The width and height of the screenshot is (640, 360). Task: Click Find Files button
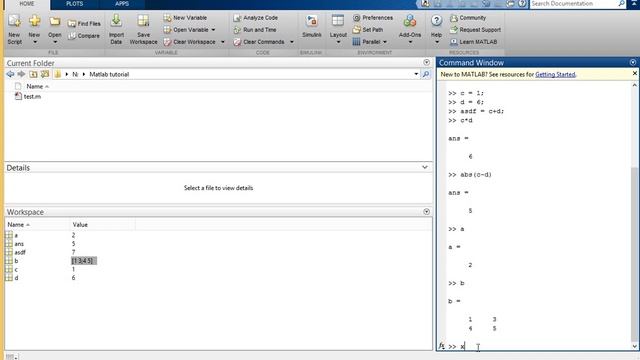coord(84,24)
